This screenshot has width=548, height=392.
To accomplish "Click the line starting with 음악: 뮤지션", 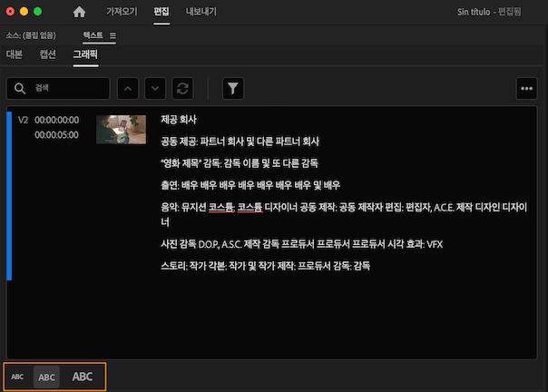I will [344, 214].
